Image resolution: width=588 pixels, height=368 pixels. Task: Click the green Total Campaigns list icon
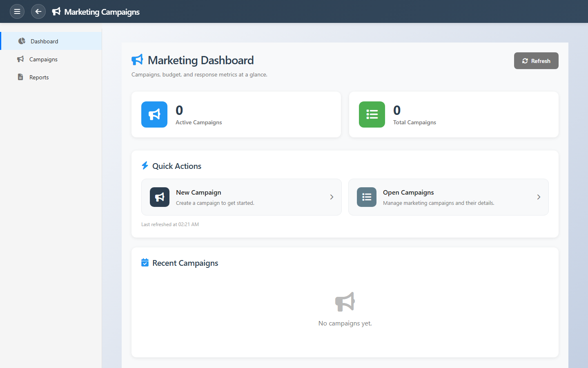(x=372, y=114)
